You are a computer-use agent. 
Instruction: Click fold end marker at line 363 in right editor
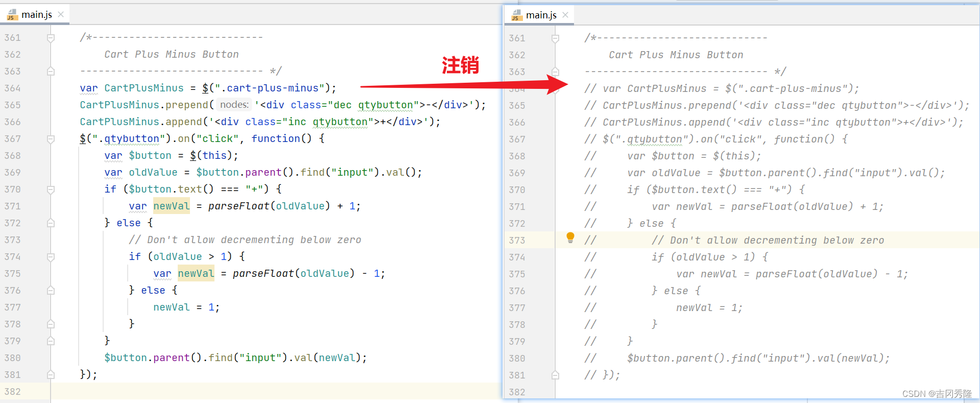click(555, 72)
